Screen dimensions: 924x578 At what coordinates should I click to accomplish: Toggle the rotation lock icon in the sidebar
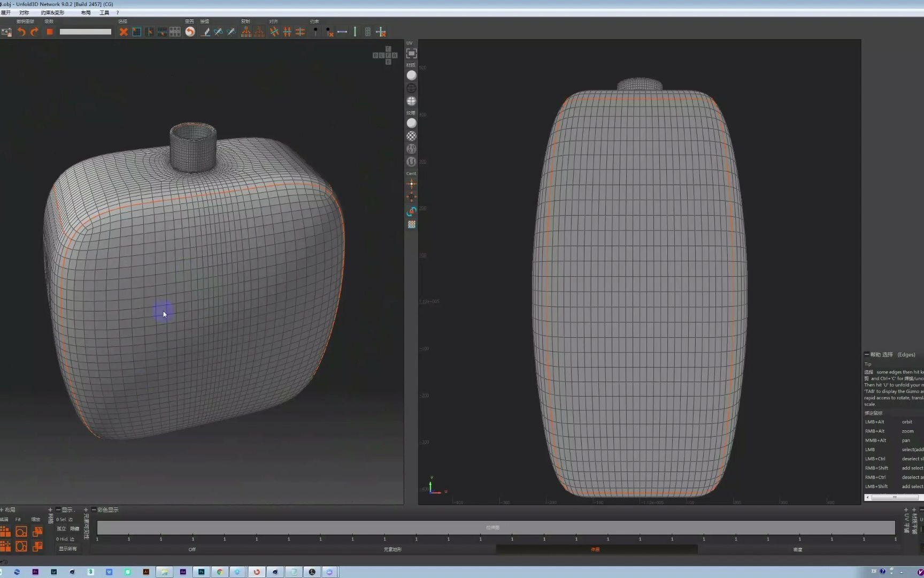click(x=412, y=211)
